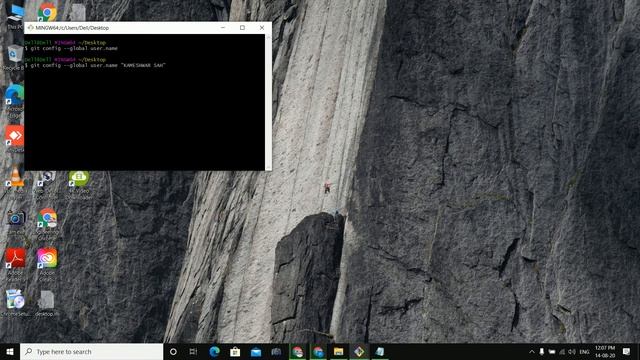Viewport: 640px width, 360px height.
Task: Open the Camera app from the taskbar
Action: tap(276, 351)
